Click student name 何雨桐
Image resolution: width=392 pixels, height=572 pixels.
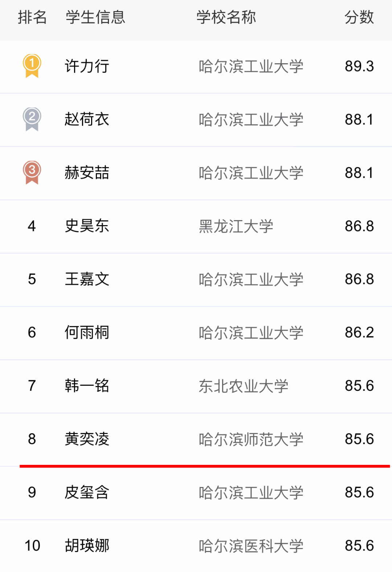pyautogui.click(x=87, y=332)
